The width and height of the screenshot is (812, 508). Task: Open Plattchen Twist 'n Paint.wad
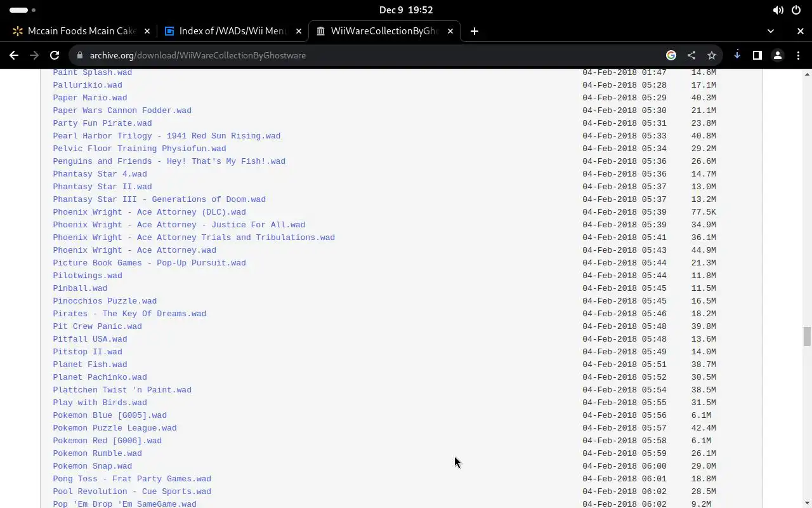(122, 390)
